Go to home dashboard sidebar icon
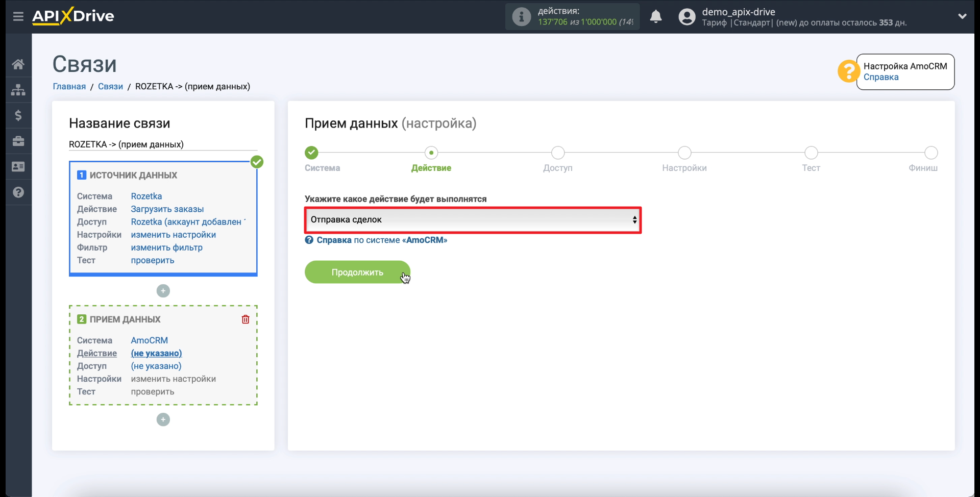This screenshot has height=497, width=980. pyautogui.click(x=18, y=64)
